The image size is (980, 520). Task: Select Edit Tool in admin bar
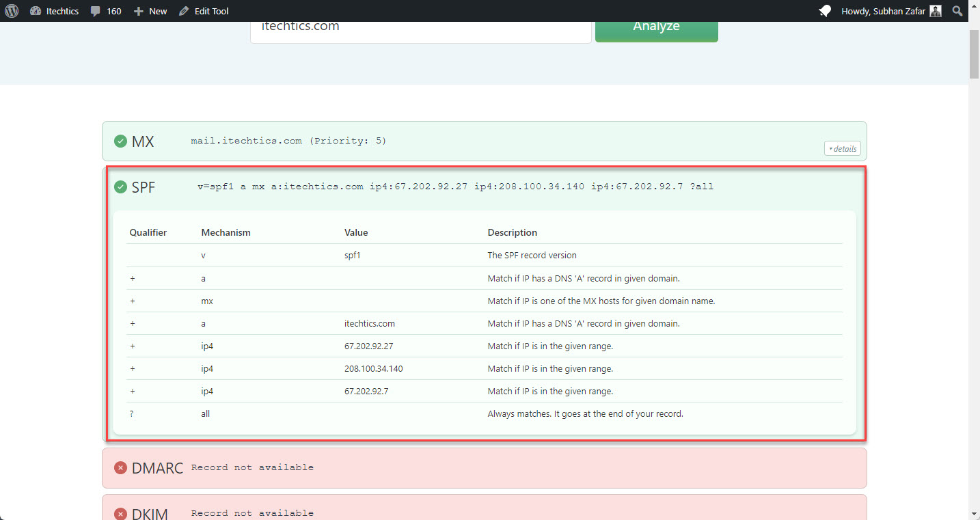[204, 11]
